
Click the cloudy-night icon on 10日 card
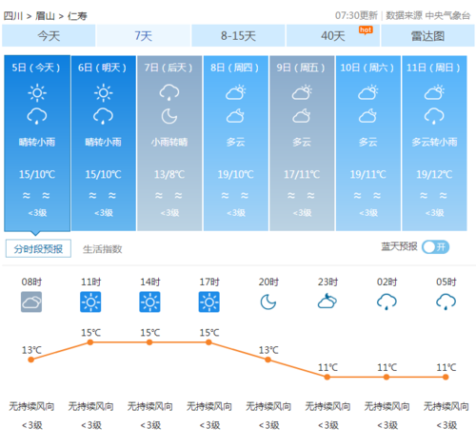coord(367,116)
